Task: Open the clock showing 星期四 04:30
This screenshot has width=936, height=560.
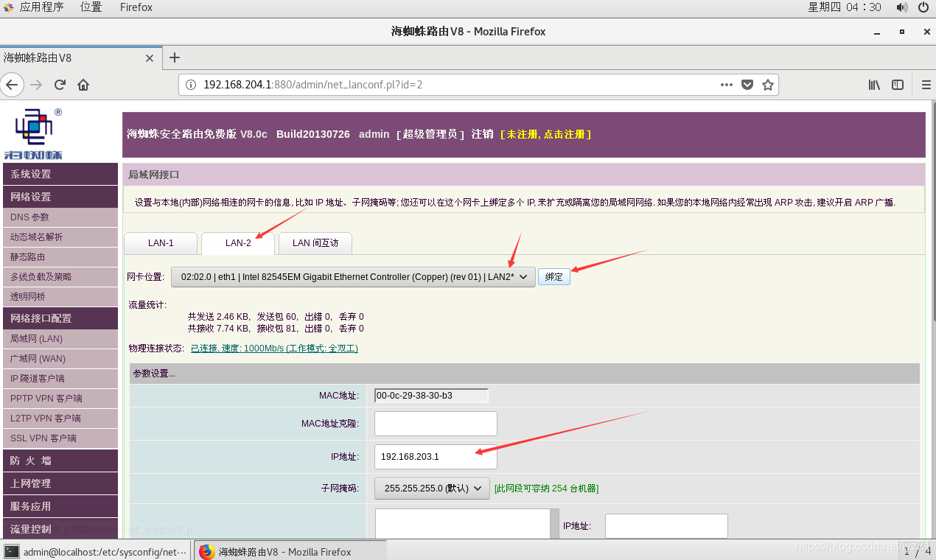Action: (x=845, y=7)
